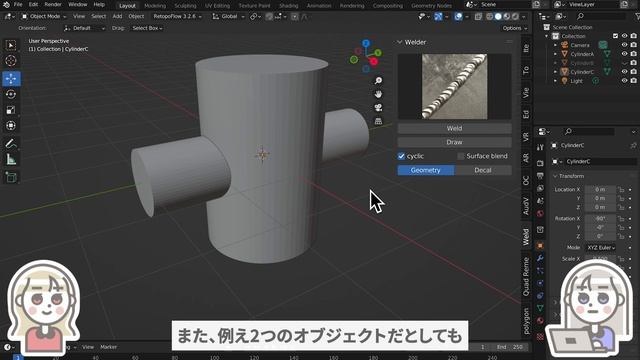Select the Select Box tool in toolbar
Screen dimensions: 640x360
pyautogui.click(x=11, y=45)
